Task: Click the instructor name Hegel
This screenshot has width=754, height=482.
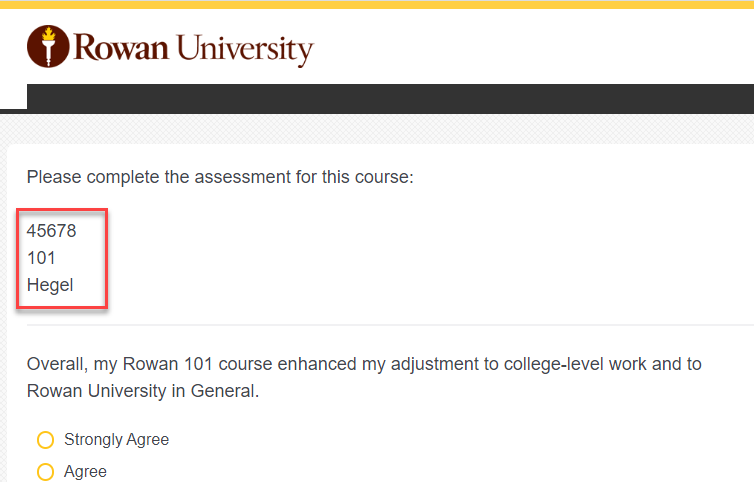Action: tap(50, 285)
